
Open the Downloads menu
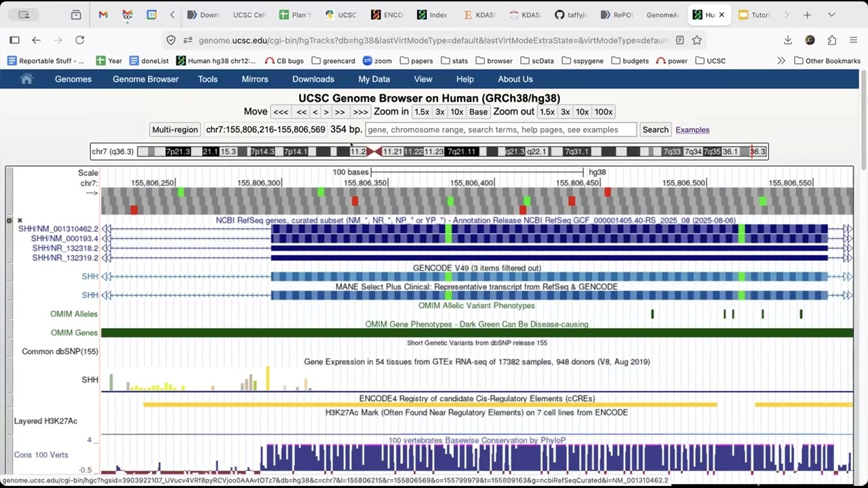coord(313,79)
